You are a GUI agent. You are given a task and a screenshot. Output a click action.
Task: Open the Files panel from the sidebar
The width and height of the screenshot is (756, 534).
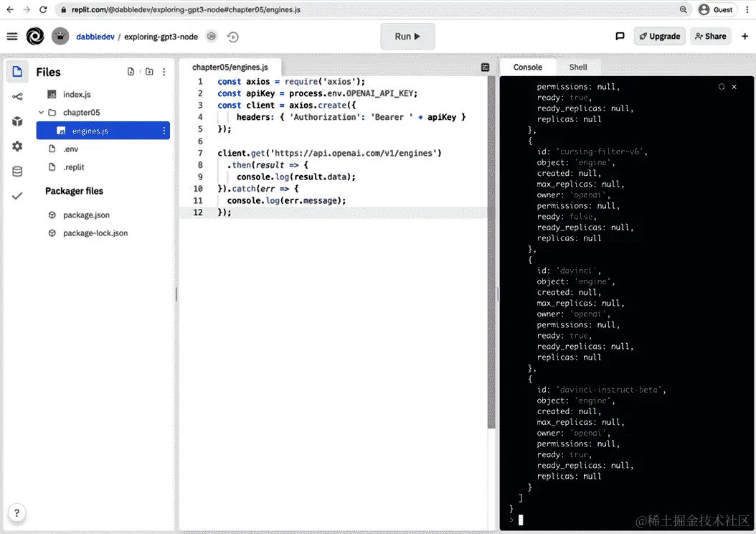[x=16, y=71]
